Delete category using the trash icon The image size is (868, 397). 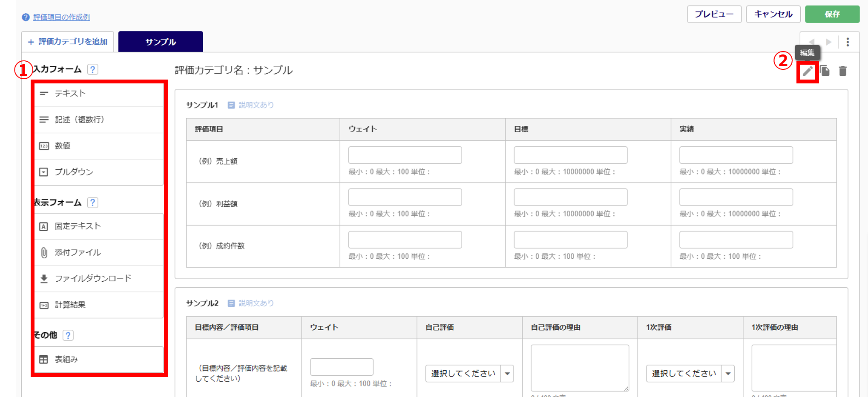(x=842, y=71)
